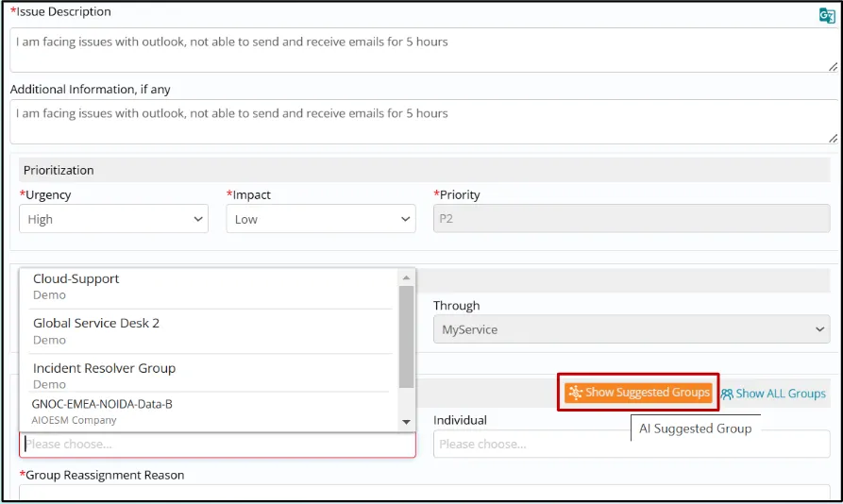Click the Individual 'Please choose...' field

[631, 444]
